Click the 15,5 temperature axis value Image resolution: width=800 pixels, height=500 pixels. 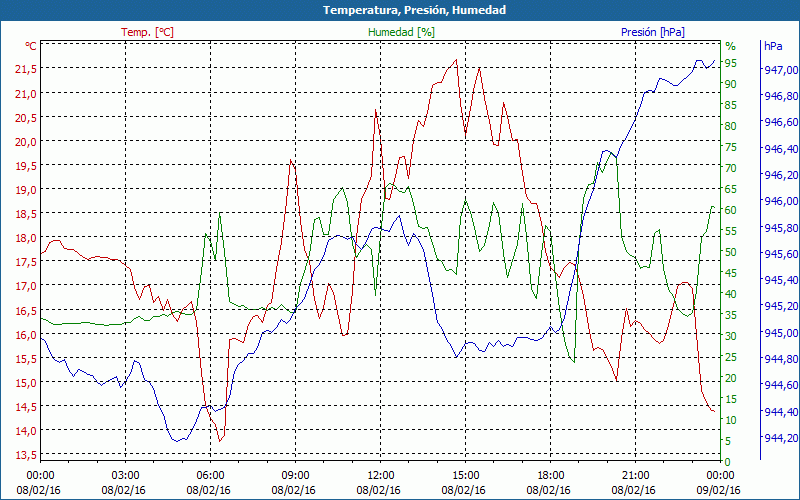[26, 358]
